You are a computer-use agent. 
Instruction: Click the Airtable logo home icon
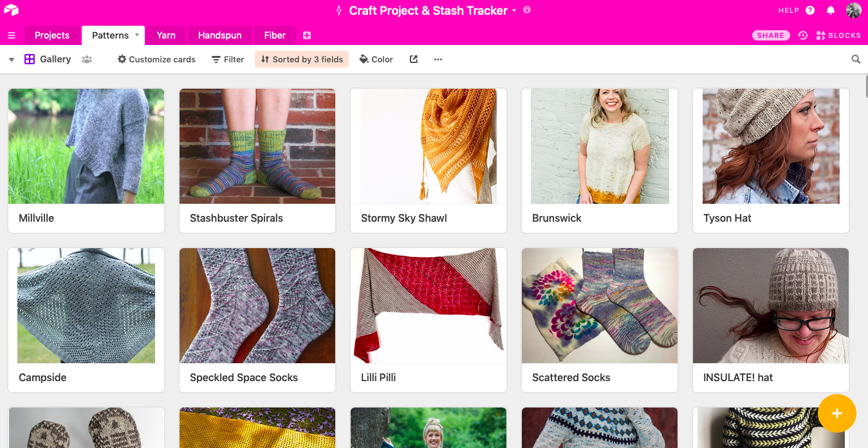(11, 10)
